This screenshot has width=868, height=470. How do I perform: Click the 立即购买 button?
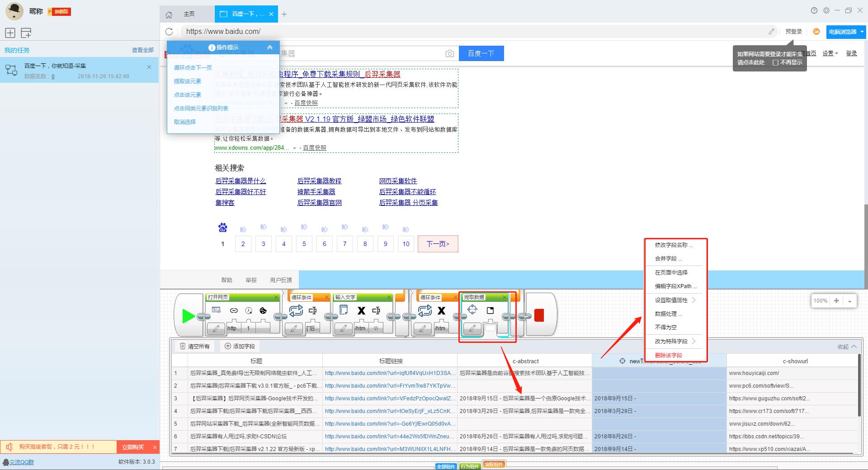click(x=133, y=447)
